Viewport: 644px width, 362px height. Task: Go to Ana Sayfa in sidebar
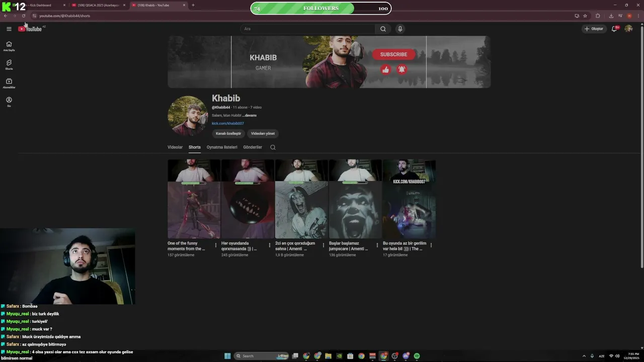9,46
